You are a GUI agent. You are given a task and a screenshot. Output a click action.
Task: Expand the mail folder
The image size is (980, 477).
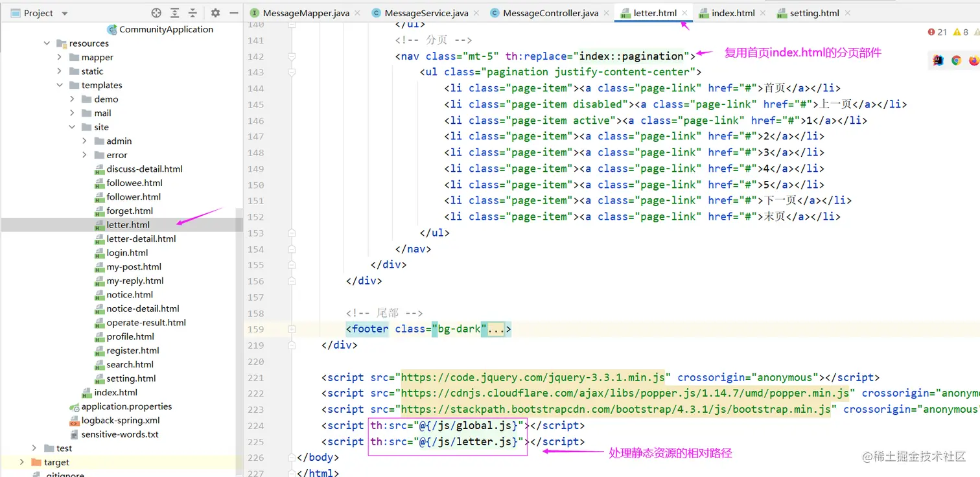(72, 113)
